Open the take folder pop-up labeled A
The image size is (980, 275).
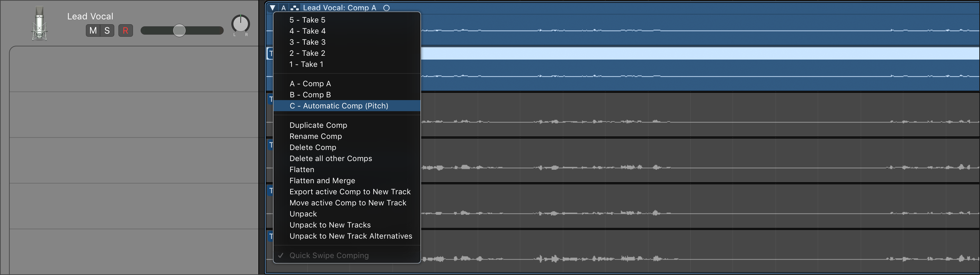283,8
